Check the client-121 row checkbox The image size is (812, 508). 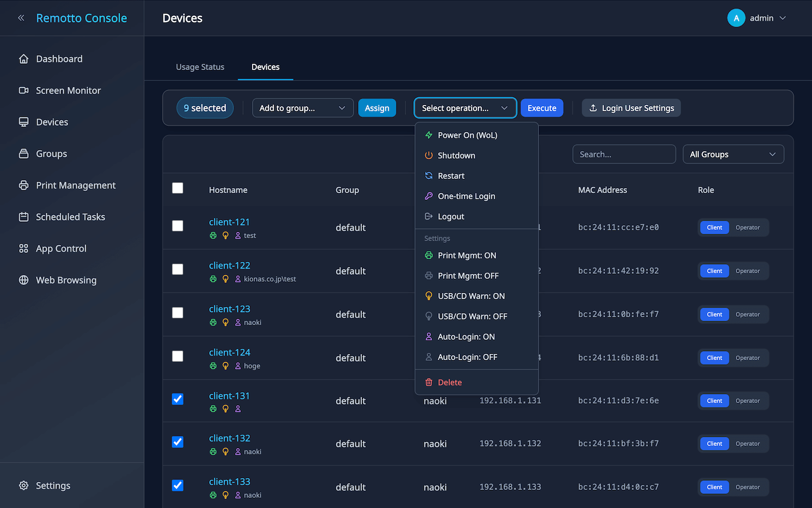[x=178, y=226]
